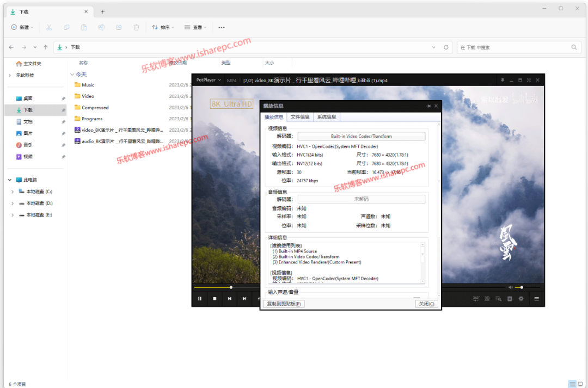
Task: Click the Cut scissors icon
Action: [x=49, y=27]
